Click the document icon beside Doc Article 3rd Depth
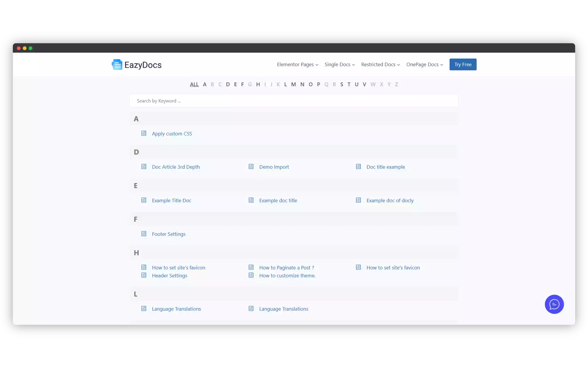The width and height of the screenshot is (588, 368). (144, 167)
